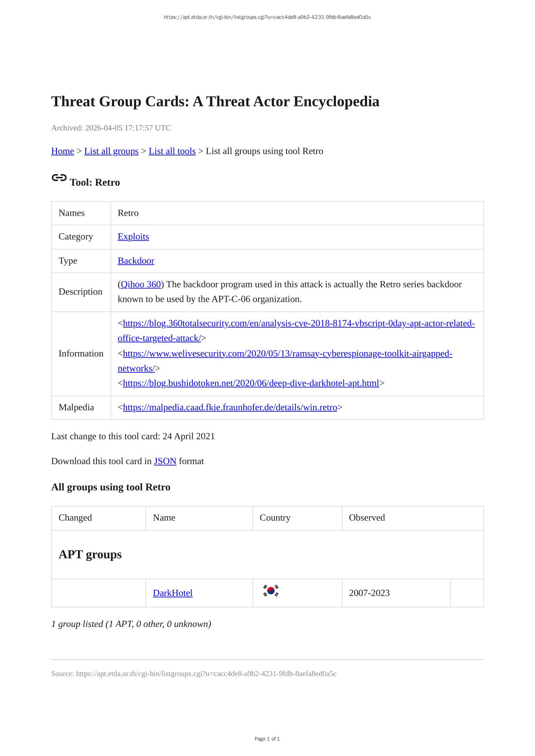Viewport: 535px width, 756px height.
Task: Click the Changed column header
Action: (75, 518)
